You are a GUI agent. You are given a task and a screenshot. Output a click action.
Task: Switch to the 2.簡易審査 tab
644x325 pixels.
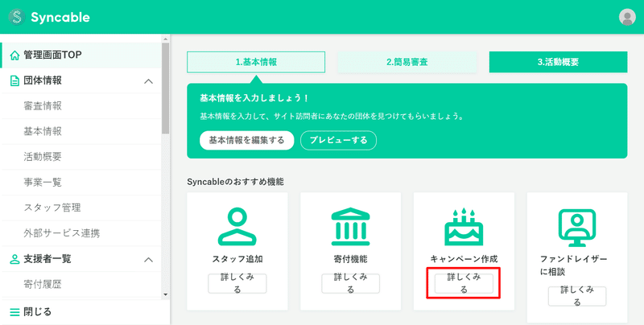[407, 62]
